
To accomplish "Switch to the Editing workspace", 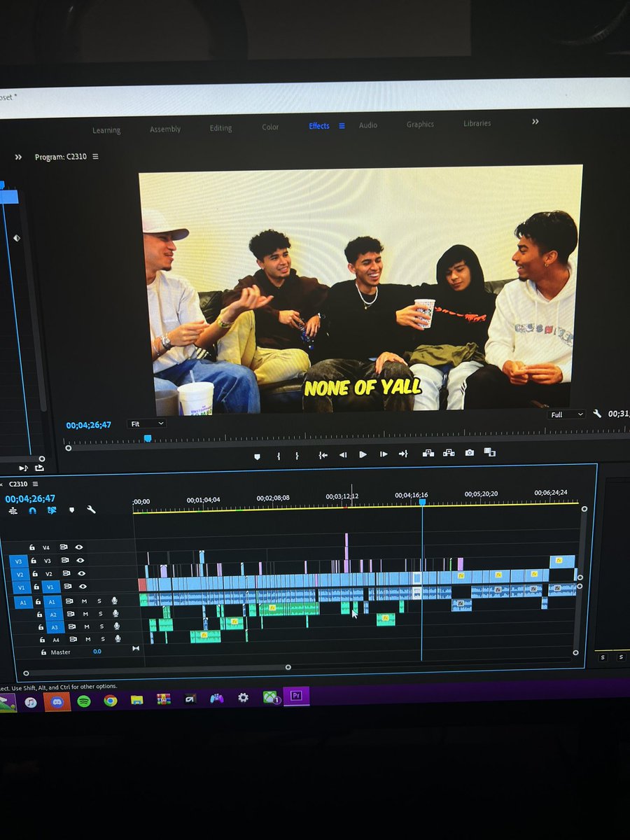I will (x=220, y=128).
